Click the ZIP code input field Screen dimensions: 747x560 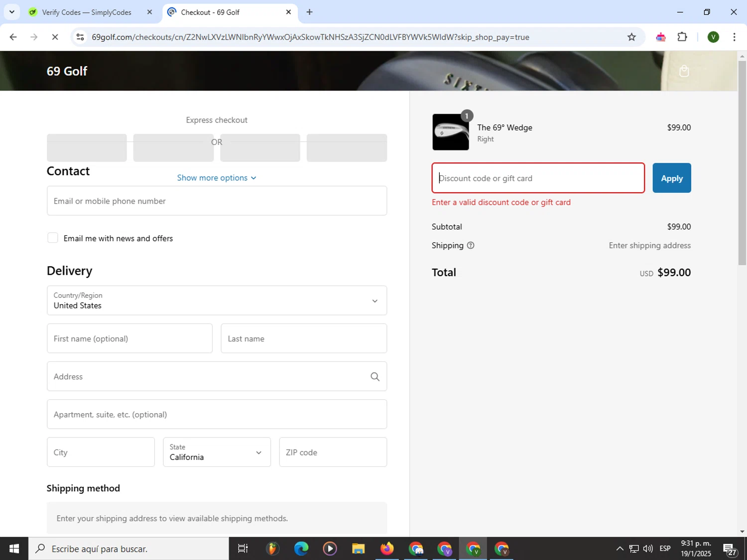[333, 452]
